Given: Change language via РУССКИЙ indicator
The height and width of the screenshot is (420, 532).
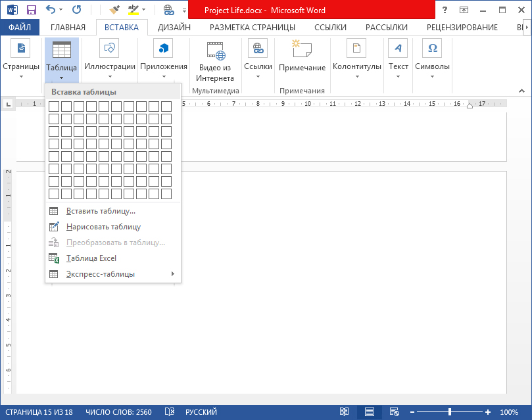Looking at the screenshot, I should point(201,412).
